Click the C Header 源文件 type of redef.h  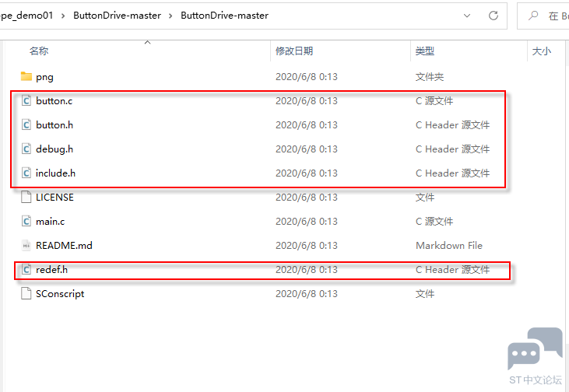point(452,270)
